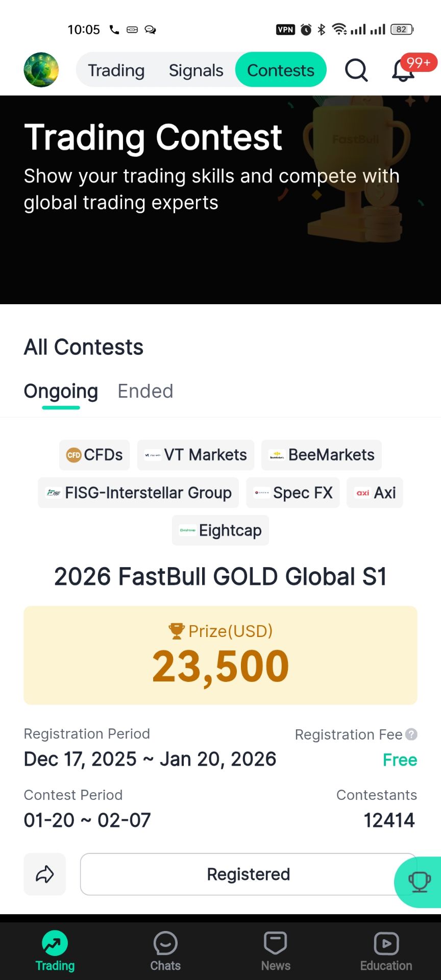Open notifications bell with 99+ badge
This screenshot has height=980, width=441.
pyautogui.click(x=404, y=70)
